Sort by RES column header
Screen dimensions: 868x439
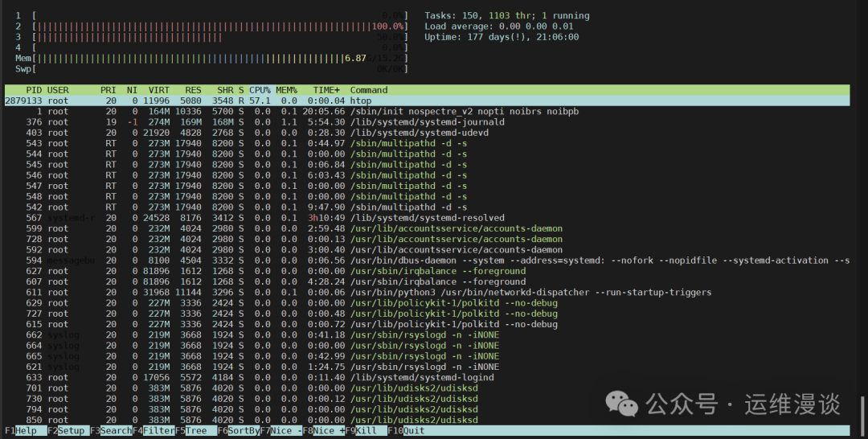click(x=193, y=90)
